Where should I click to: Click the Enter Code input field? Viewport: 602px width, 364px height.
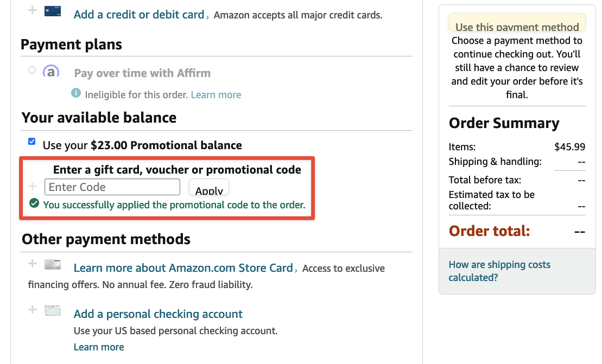coord(112,187)
